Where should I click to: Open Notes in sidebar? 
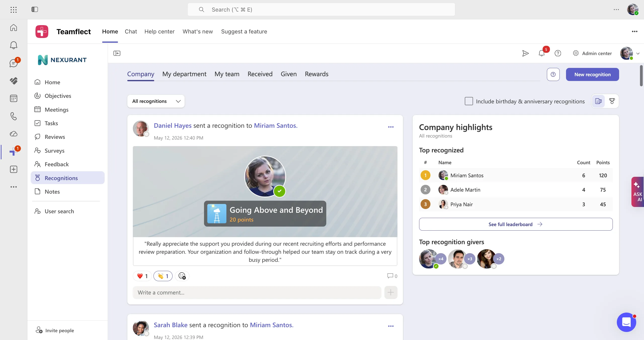[68, 192]
